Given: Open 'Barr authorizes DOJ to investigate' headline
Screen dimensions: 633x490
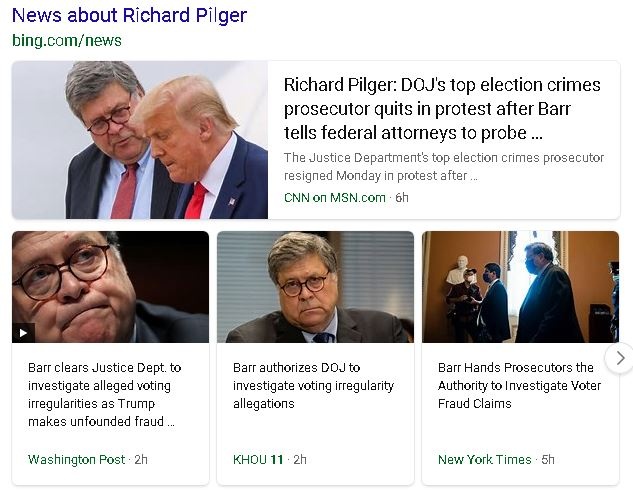Looking at the screenshot, I should (313, 386).
